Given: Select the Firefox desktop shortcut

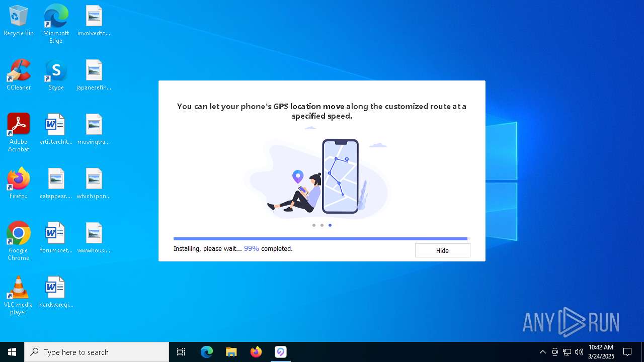Looking at the screenshot, I should (19, 184).
